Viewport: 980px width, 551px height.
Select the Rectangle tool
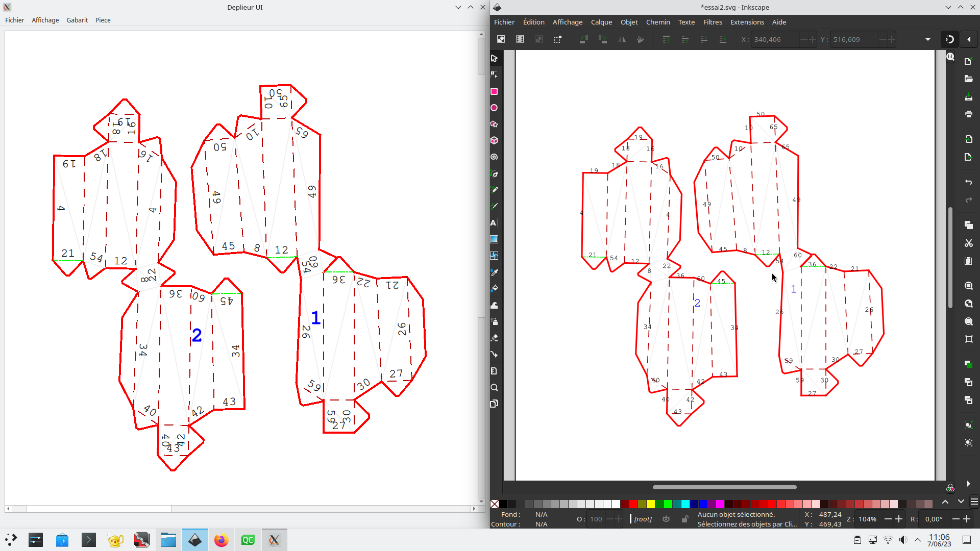(x=494, y=91)
